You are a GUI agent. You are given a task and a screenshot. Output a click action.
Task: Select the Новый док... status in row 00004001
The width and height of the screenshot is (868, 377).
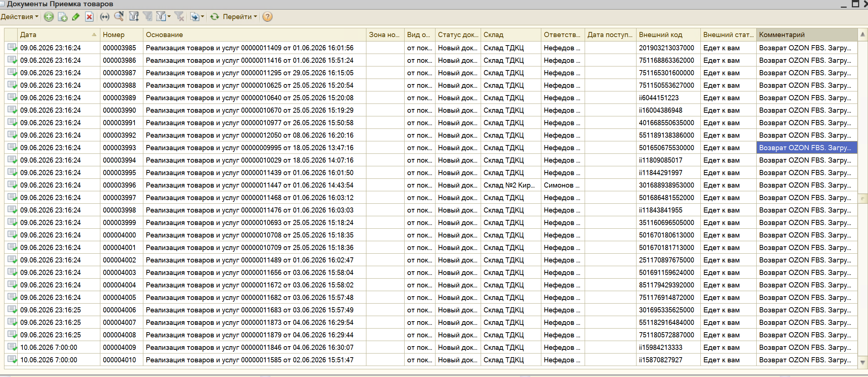click(458, 247)
